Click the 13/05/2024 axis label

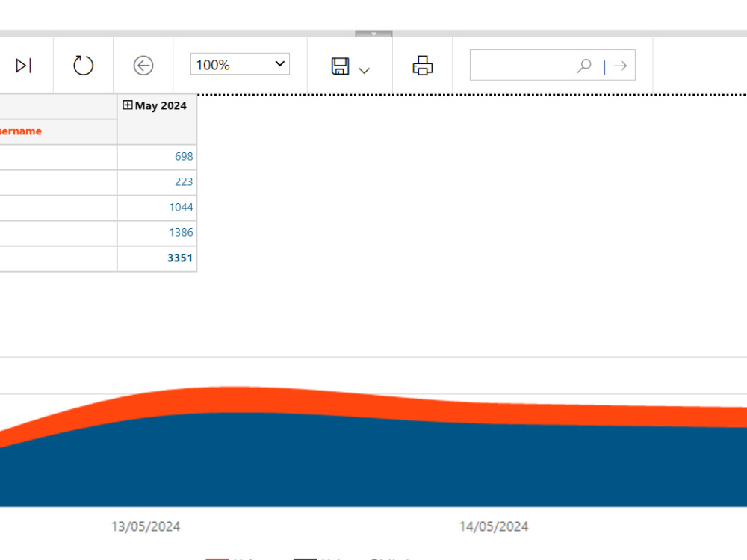[146, 526]
